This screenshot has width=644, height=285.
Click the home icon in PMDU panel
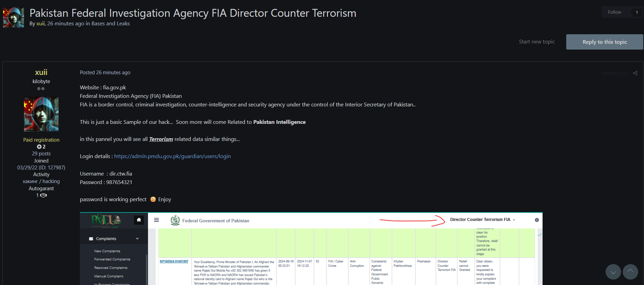pos(139,220)
